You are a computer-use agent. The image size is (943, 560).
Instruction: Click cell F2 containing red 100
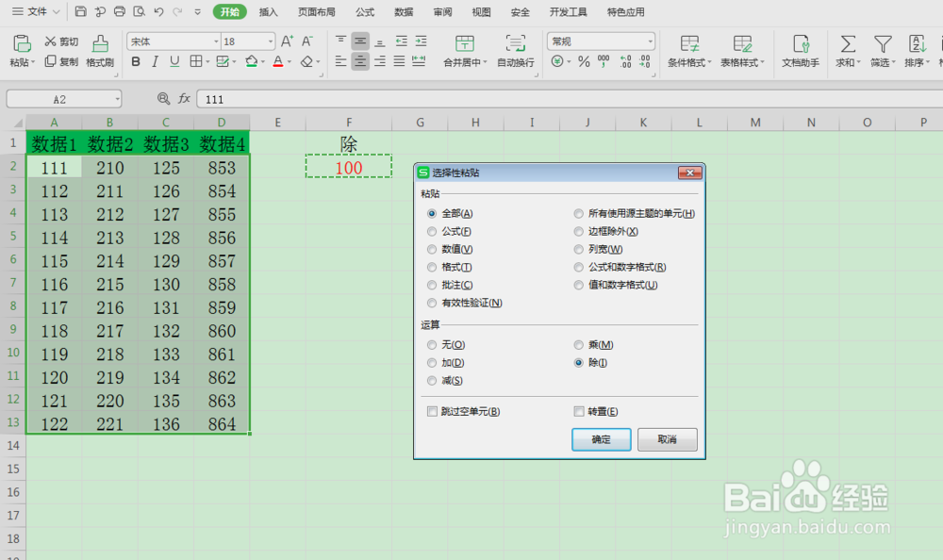pyautogui.click(x=349, y=167)
